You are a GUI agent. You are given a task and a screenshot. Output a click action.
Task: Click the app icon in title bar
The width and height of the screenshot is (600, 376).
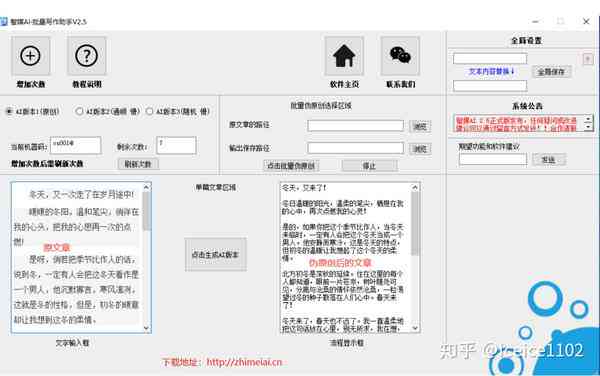(4, 21)
